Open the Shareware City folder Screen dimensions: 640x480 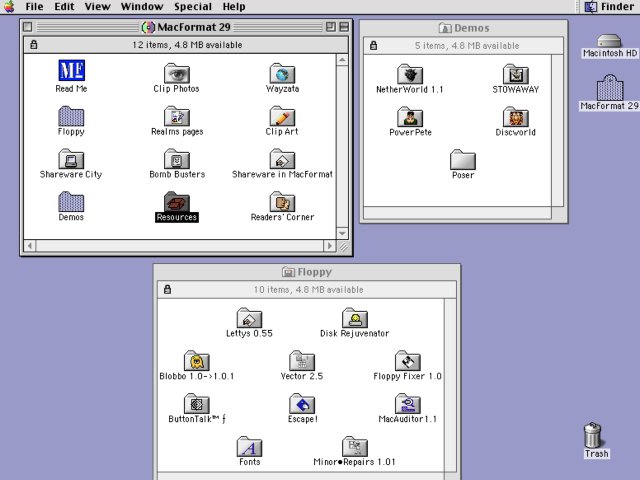point(71,159)
